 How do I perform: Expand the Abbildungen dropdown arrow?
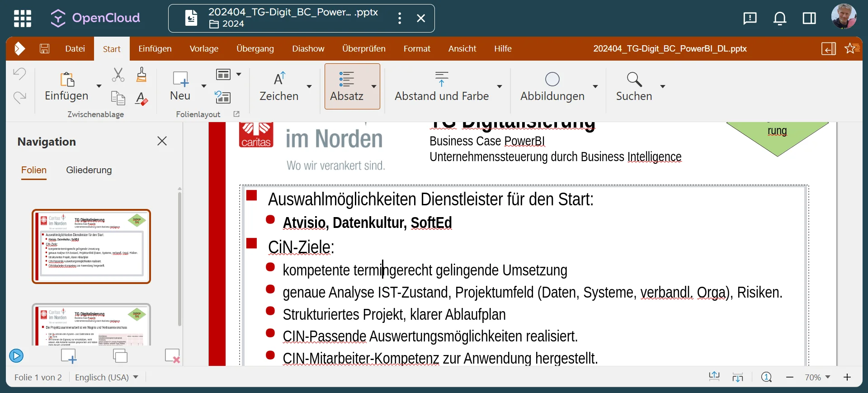point(595,86)
